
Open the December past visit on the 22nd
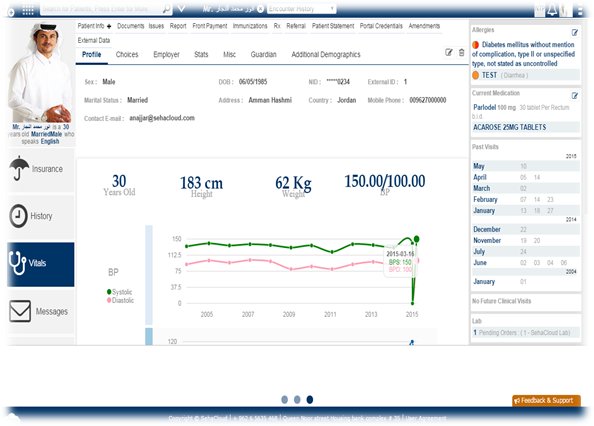coord(523,229)
